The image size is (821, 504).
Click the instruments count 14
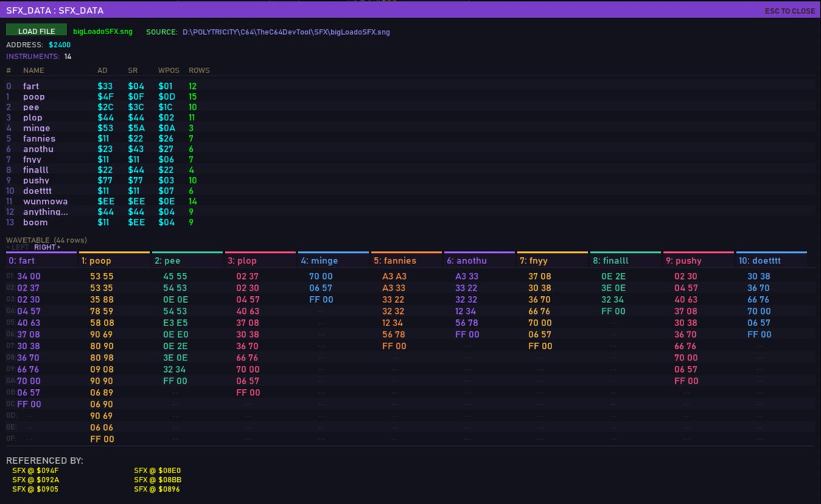(x=68, y=57)
